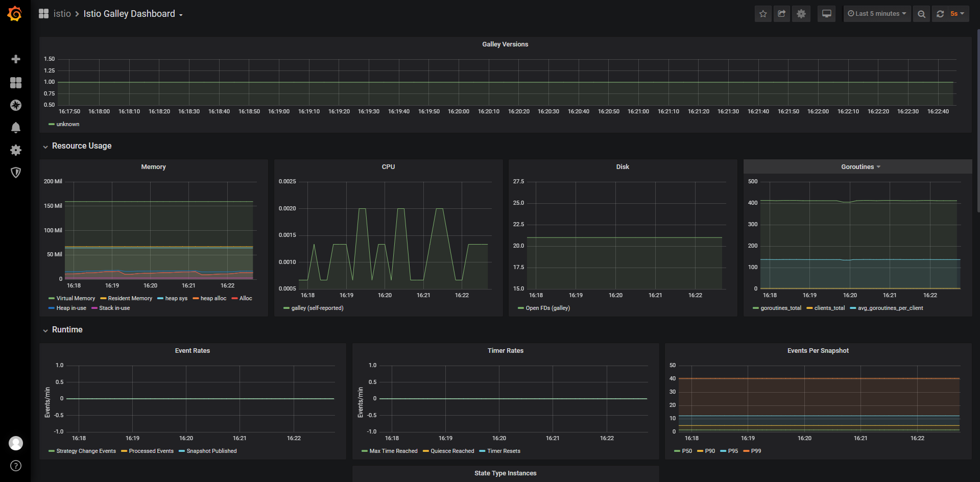Toggle Quiesce Reached legend entry
Image resolution: width=980 pixels, height=482 pixels.
click(x=452, y=451)
